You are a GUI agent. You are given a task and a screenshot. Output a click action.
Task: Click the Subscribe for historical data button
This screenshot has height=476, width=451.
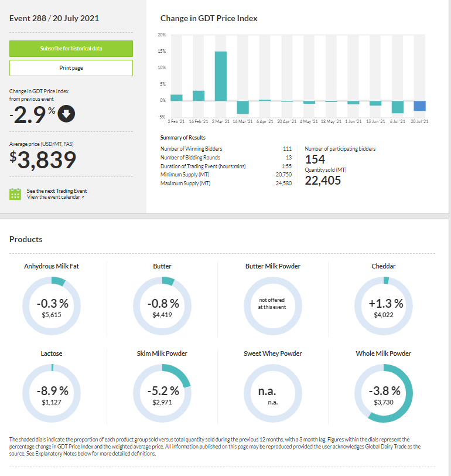tap(71, 49)
